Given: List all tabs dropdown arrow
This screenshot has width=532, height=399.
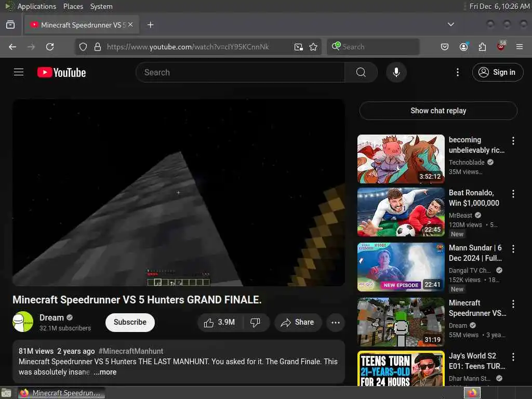Looking at the screenshot, I should pos(451,24).
